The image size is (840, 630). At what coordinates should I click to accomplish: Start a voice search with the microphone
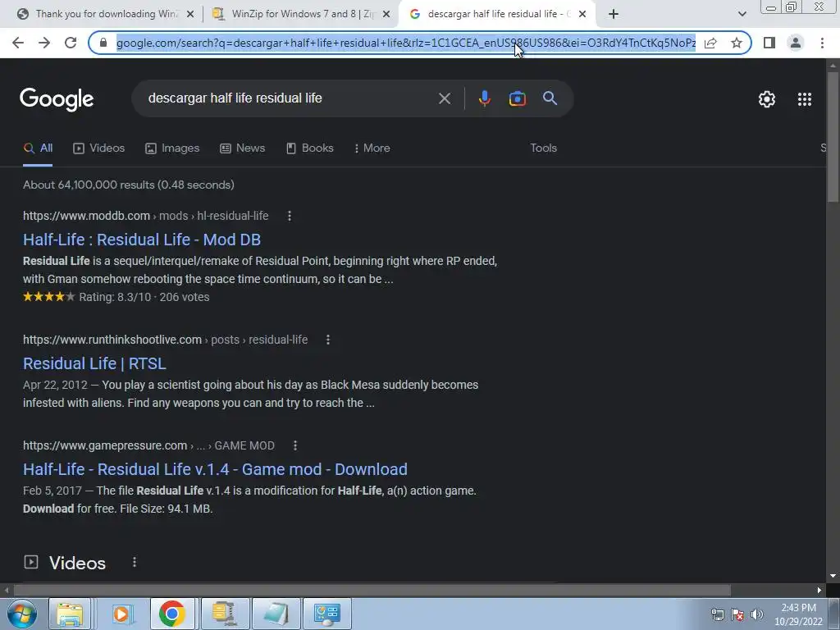click(x=484, y=98)
